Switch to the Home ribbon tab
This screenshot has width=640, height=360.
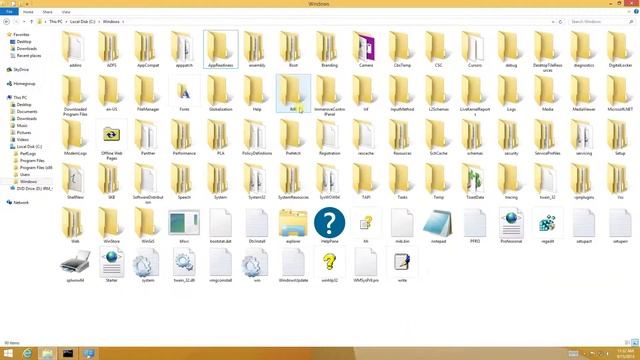(28, 12)
